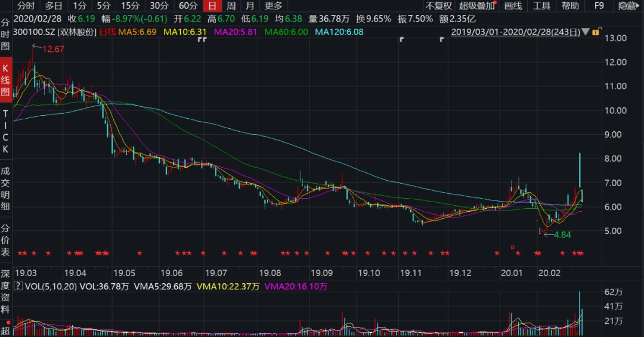Open the TICK view in left sidebar
This screenshot has width=644, height=337.
coord(6,131)
